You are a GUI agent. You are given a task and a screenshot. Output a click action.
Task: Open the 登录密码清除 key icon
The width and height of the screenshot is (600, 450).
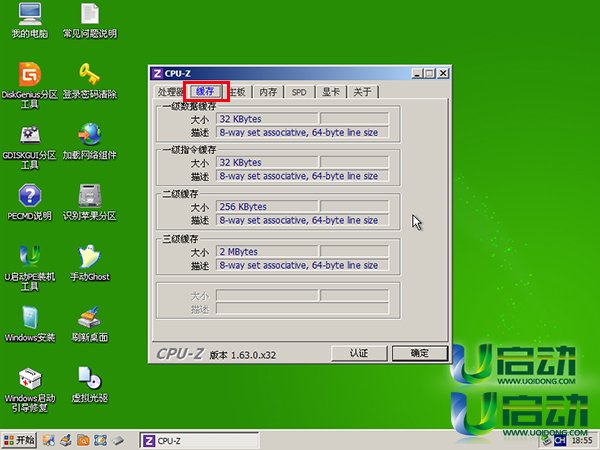(90, 80)
